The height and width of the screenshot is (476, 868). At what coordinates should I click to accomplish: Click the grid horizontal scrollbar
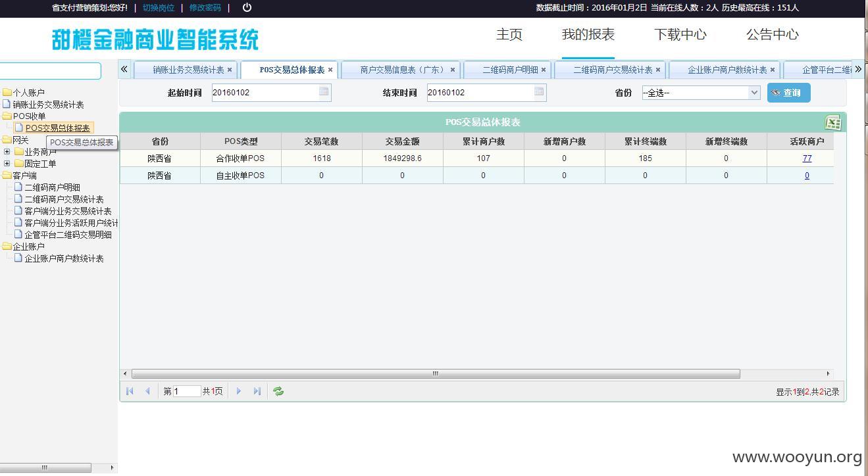(x=435, y=373)
